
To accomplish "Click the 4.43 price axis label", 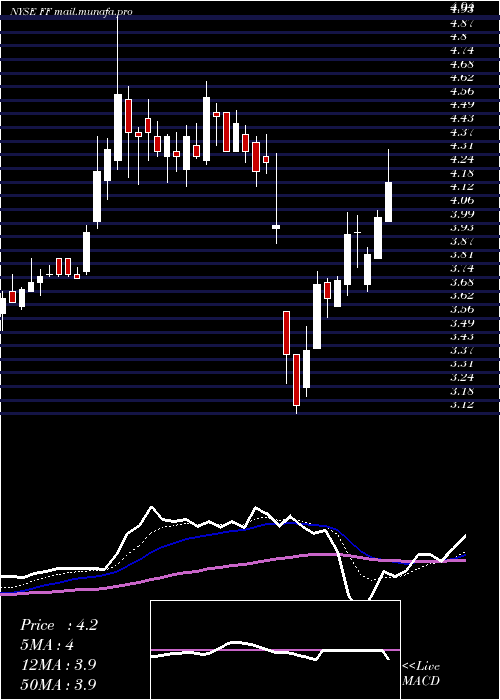I will (x=461, y=118).
